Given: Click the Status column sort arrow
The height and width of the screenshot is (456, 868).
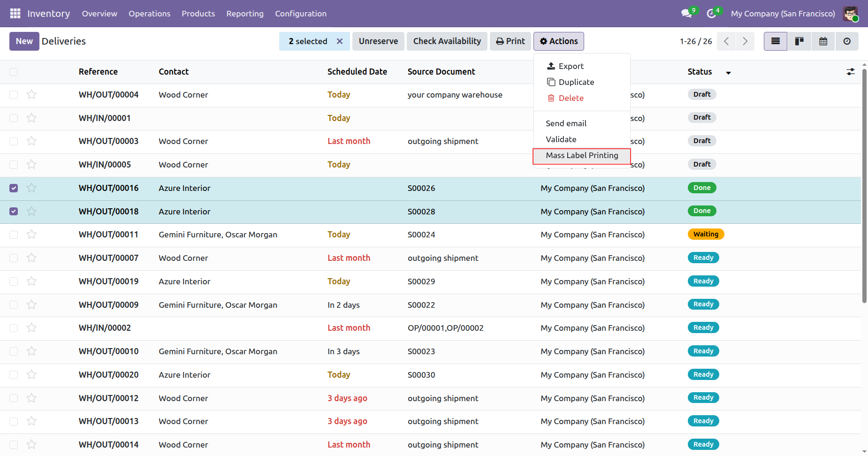Looking at the screenshot, I should tap(728, 73).
